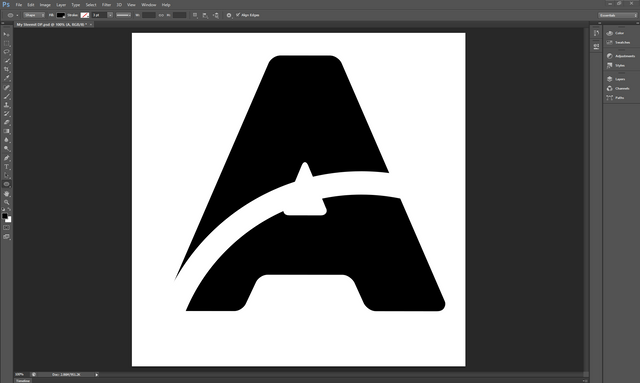Click the shape Fill color swatch
The height and width of the screenshot is (383, 640).
pyautogui.click(x=61, y=15)
